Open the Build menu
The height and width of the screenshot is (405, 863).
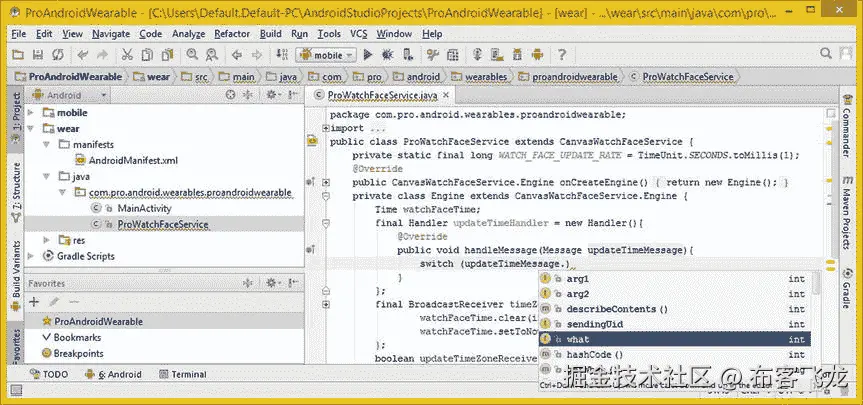(x=270, y=34)
